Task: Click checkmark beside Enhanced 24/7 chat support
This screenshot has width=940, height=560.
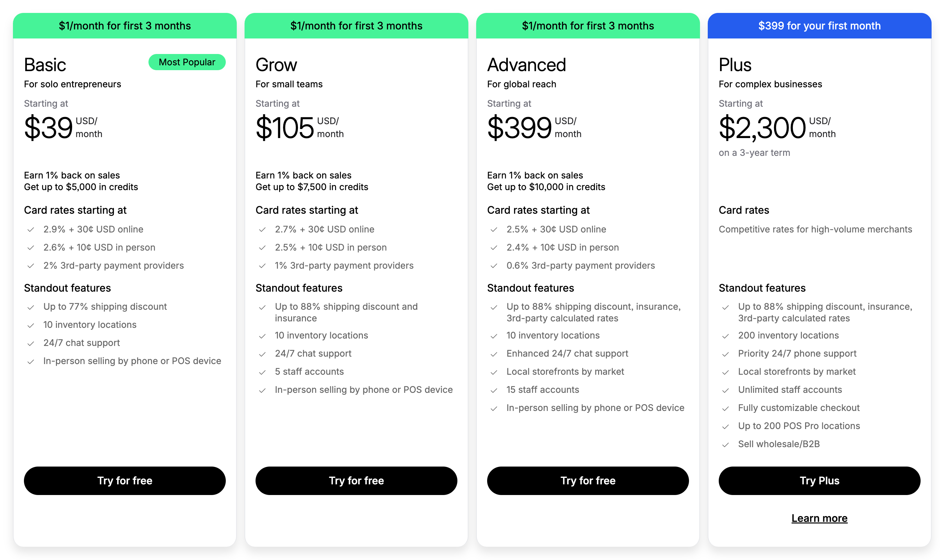Action: click(493, 354)
